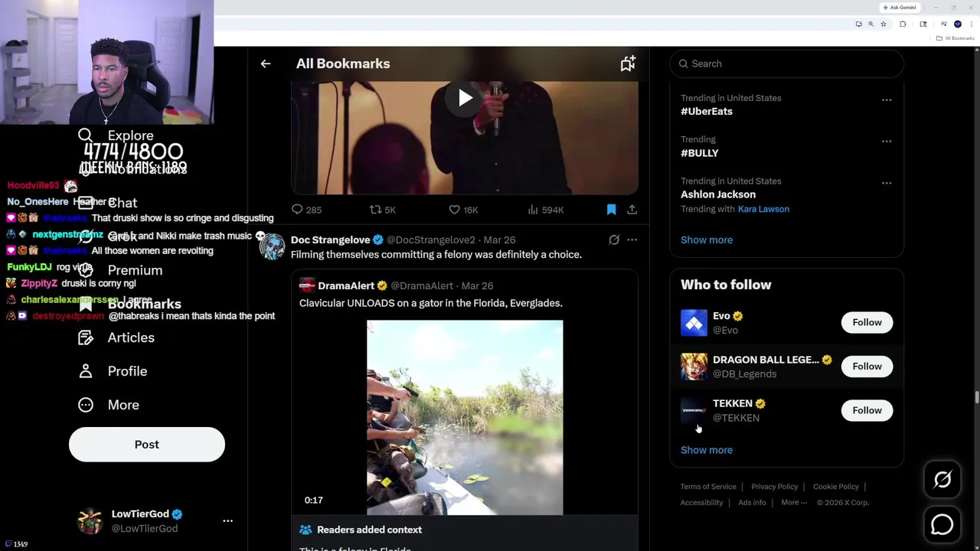Click the Post button

click(x=147, y=445)
